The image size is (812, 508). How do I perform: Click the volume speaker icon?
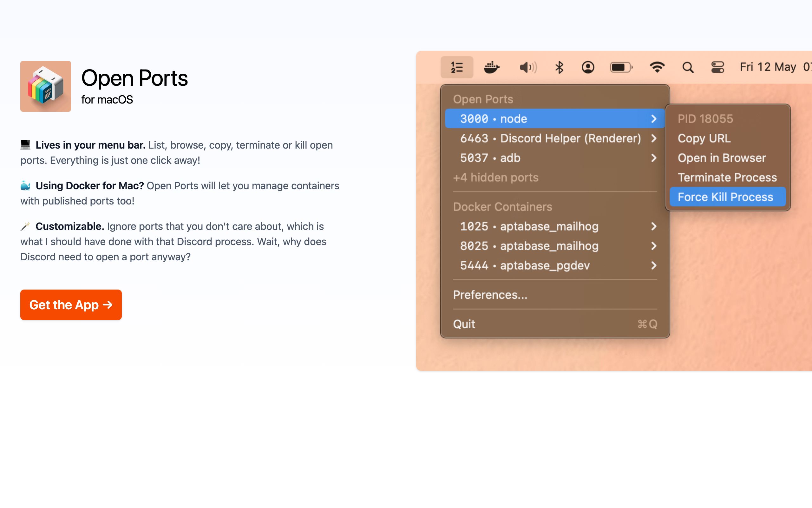tap(528, 68)
